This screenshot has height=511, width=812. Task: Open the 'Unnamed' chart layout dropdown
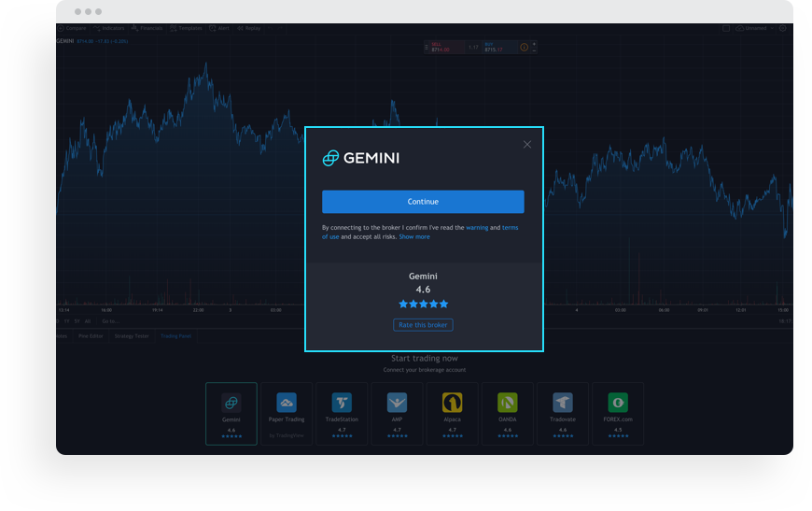click(x=755, y=28)
